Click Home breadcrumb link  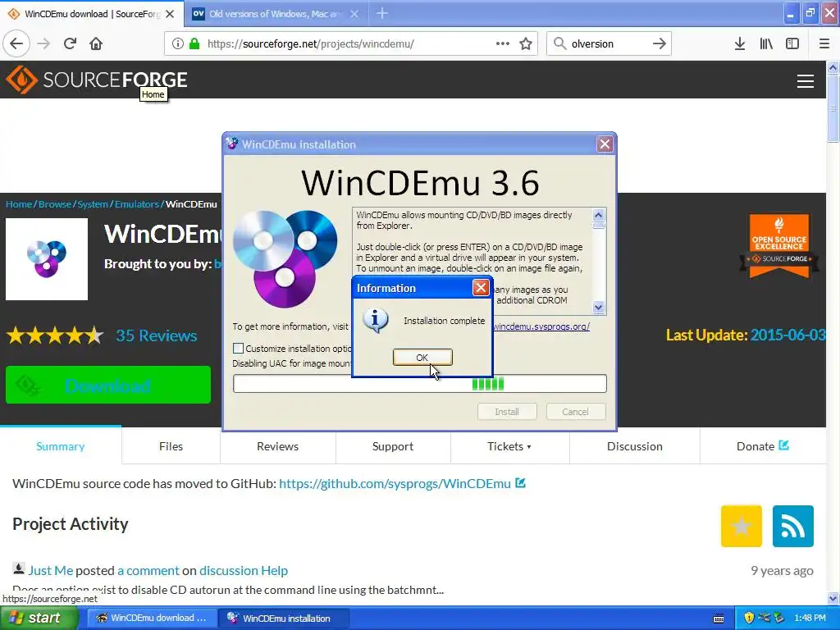(19, 204)
